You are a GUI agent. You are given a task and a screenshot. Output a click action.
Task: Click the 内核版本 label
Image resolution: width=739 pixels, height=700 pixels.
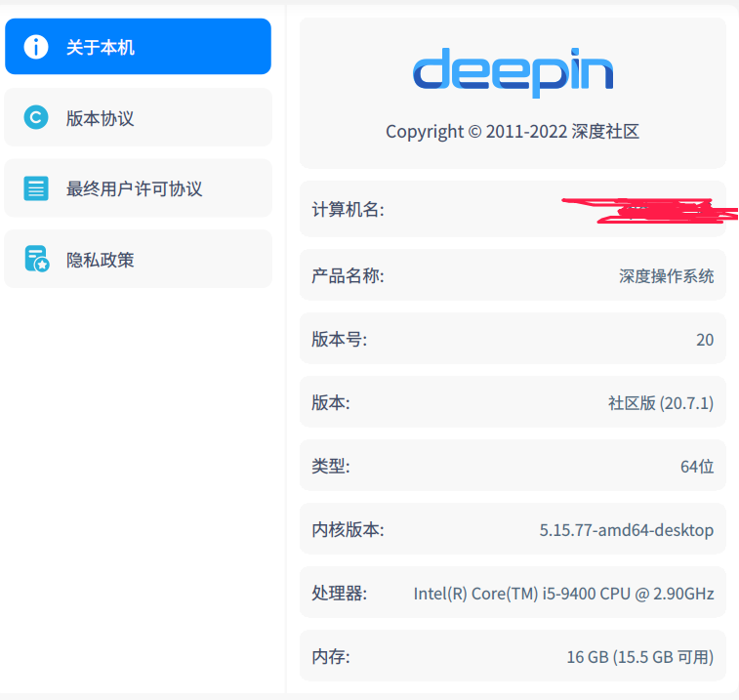[x=348, y=530]
